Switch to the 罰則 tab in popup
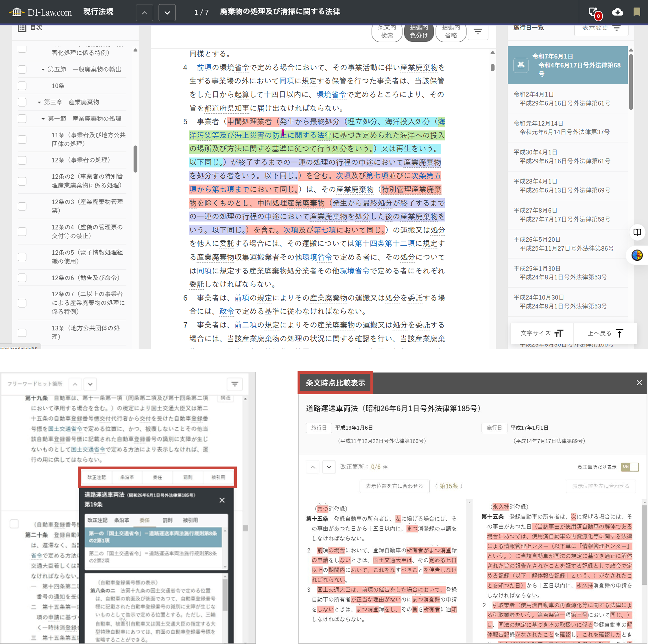This screenshot has height=644, width=648. [167, 520]
